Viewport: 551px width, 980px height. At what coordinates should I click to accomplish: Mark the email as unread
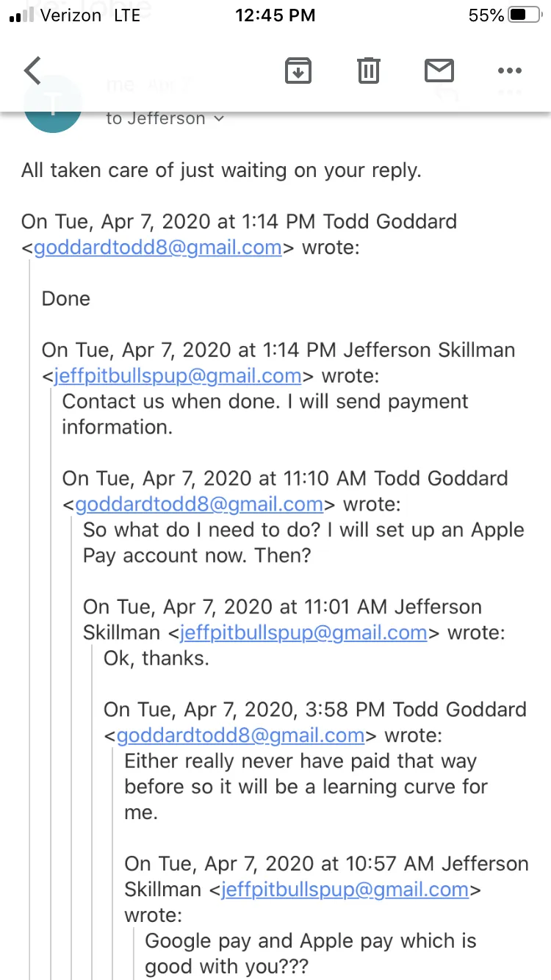[439, 71]
